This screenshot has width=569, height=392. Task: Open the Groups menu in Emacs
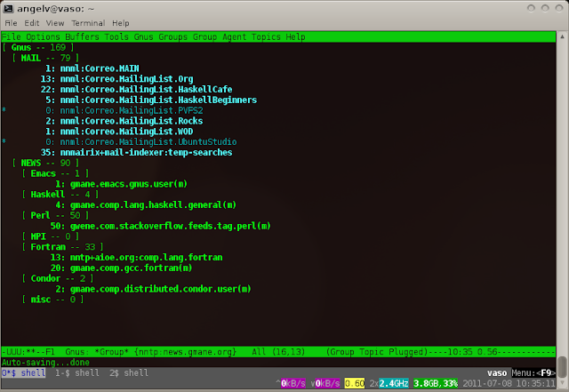[x=172, y=37]
